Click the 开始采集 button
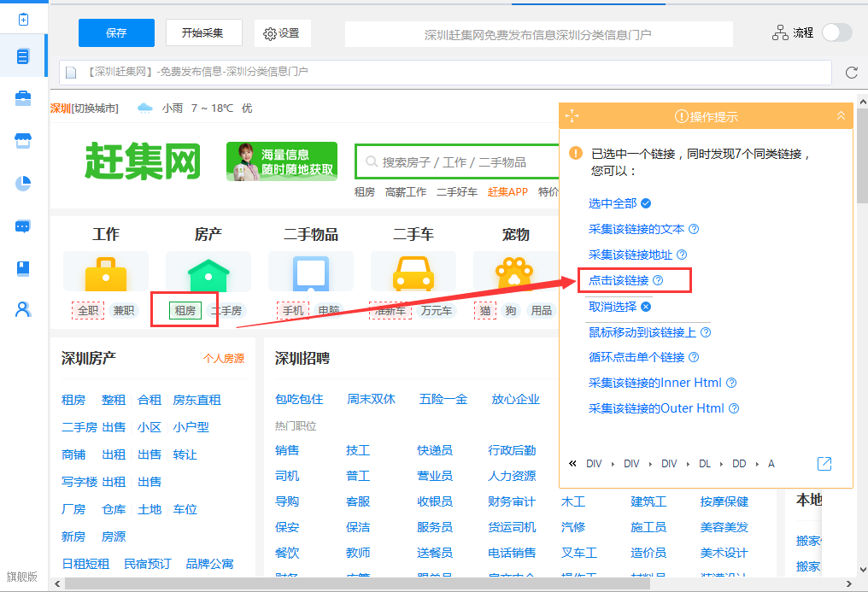Image resolution: width=868 pixels, height=592 pixels. (x=203, y=32)
